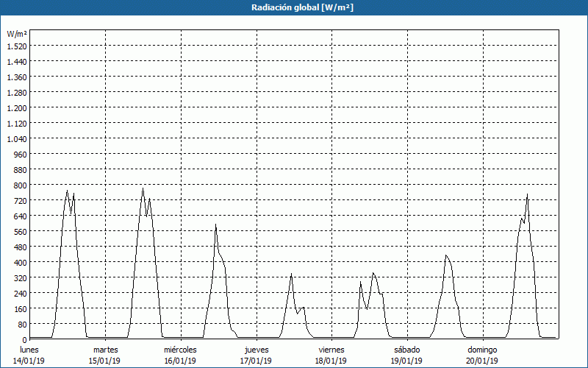
Task: Click the '1.200' y-axis value
Action: tap(17, 107)
